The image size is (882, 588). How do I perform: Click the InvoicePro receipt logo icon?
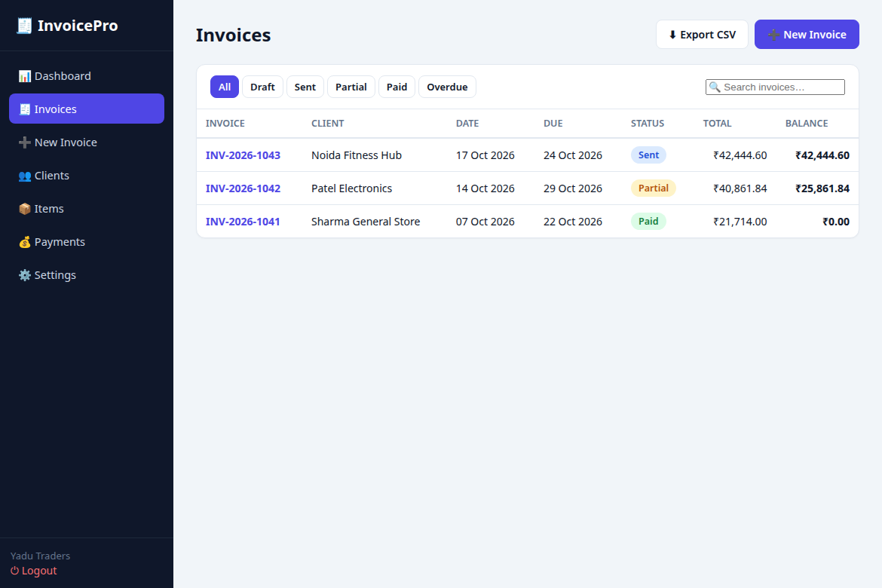tap(24, 26)
